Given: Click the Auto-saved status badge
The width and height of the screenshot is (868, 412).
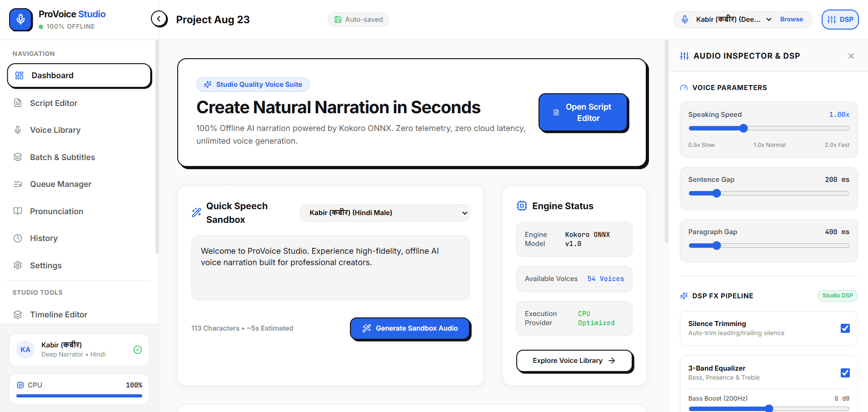Looking at the screenshot, I should pyautogui.click(x=358, y=20).
